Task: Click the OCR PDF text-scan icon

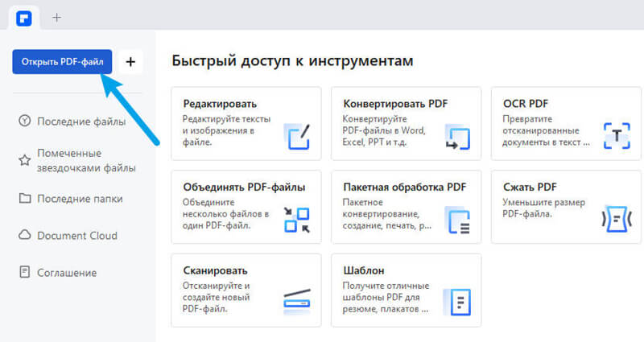Action: click(x=616, y=136)
